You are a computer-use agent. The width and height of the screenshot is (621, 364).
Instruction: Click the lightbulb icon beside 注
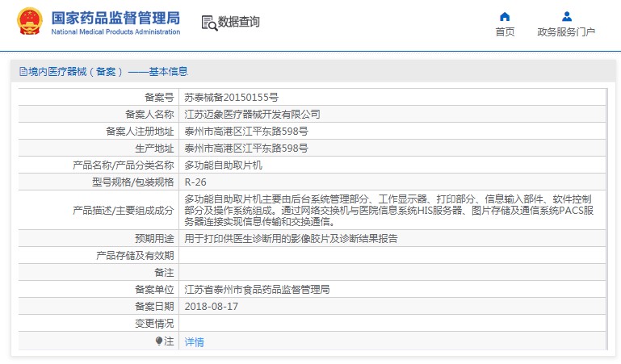pos(159,341)
